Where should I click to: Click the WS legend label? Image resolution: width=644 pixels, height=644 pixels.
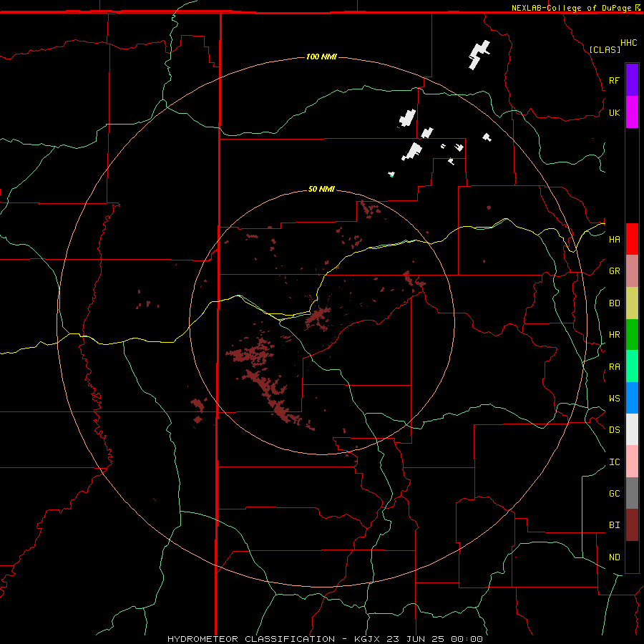pos(614,399)
